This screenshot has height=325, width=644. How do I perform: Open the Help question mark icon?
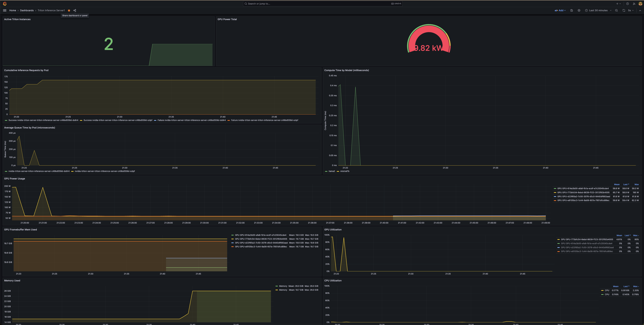coord(628,4)
